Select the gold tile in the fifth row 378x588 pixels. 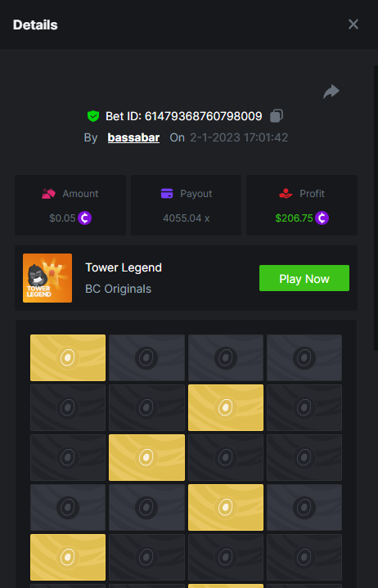tap(68, 557)
